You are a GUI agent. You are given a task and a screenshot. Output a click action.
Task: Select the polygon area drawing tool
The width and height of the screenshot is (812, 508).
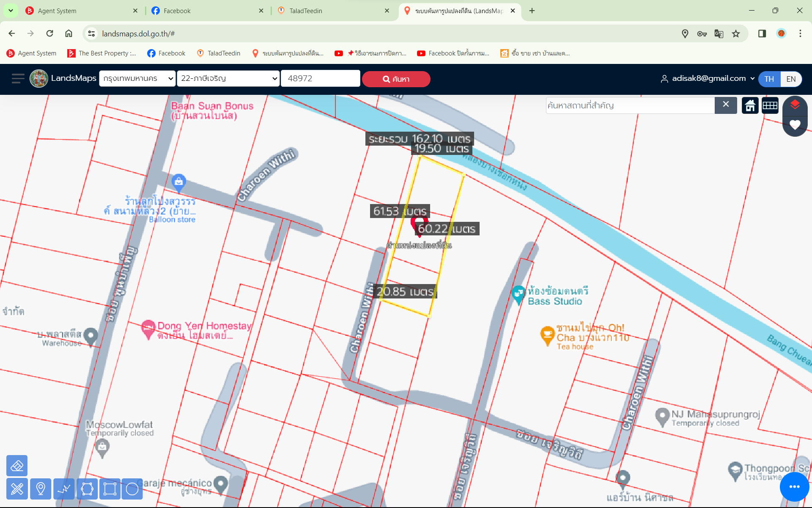pos(87,489)
